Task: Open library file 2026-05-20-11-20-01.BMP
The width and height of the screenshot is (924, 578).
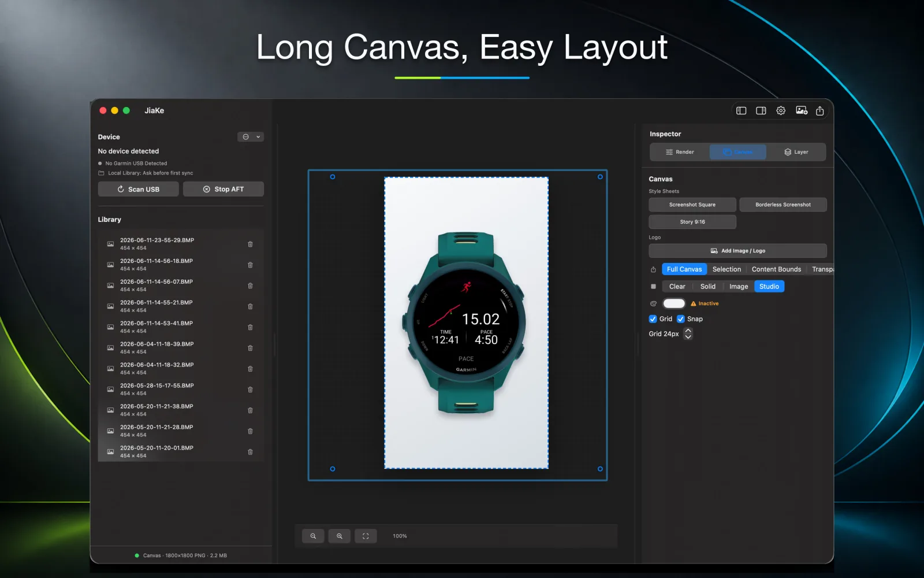Action: 181,452
